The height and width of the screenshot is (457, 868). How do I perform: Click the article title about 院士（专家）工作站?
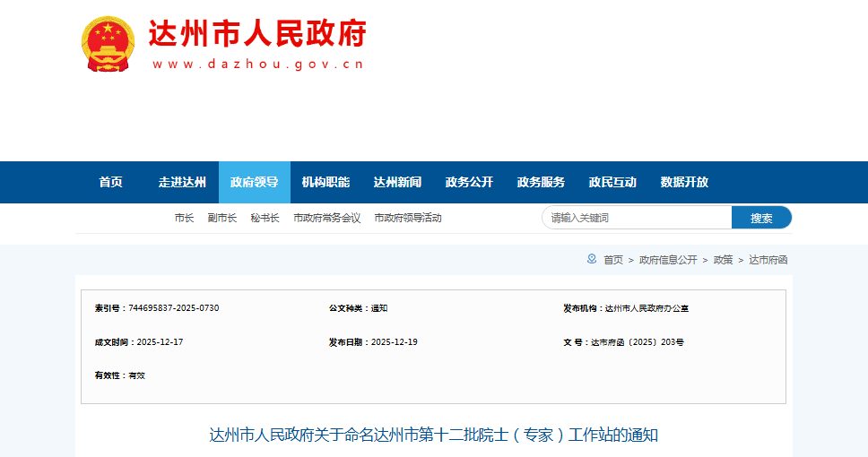click(433, 435)
